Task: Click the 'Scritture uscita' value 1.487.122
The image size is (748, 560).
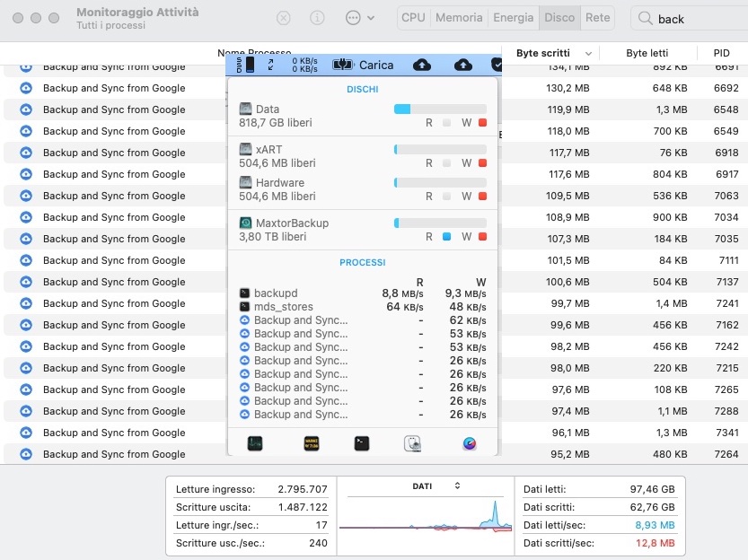Action: [x=303, y=507]
